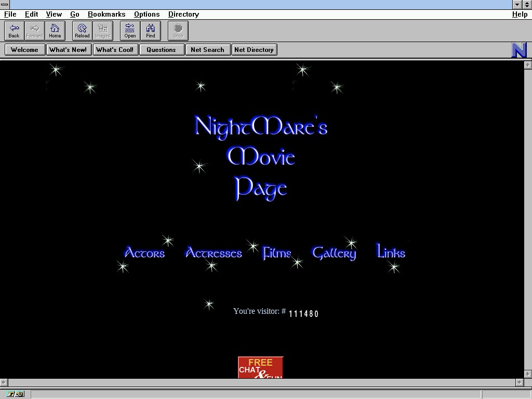The height and width of the screenshot is (399, 532).
Task: Click the vertical scrollbar down arrow
Action: tap(528, 374)
